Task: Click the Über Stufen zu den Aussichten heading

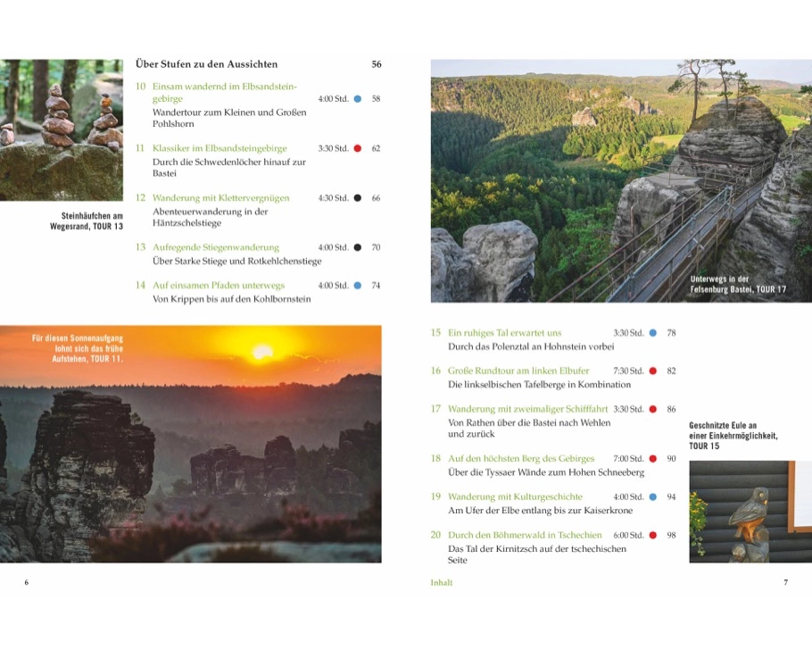Action: tap(206, 64)
